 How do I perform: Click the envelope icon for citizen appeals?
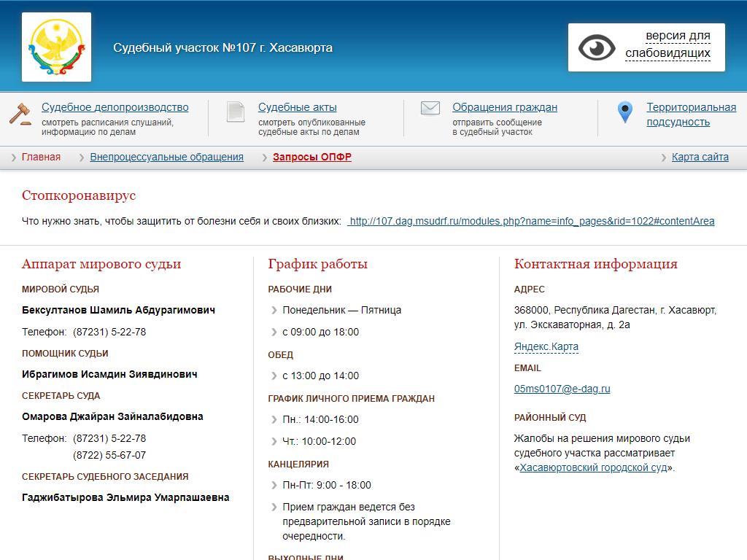click(x=430, y=109)
